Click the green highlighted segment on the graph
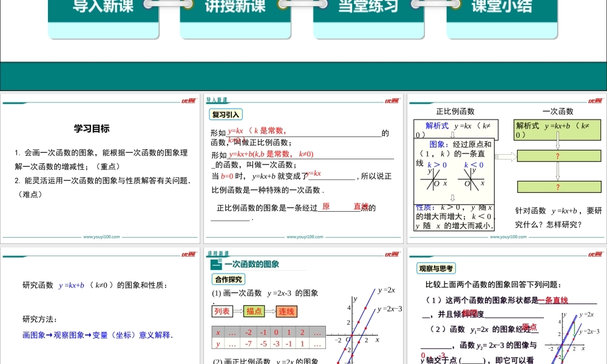This screenshot has width=607, height=364. (x=574, y=328)
